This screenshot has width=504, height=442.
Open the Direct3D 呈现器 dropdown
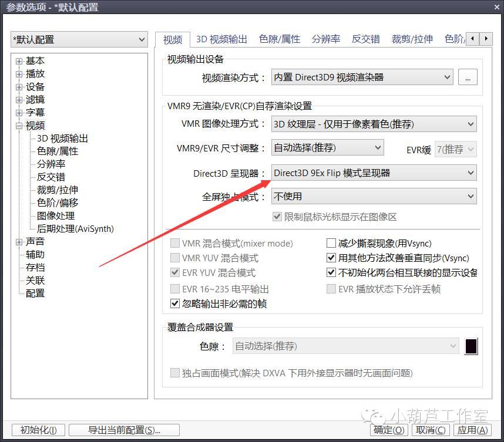tap(374, 173)
